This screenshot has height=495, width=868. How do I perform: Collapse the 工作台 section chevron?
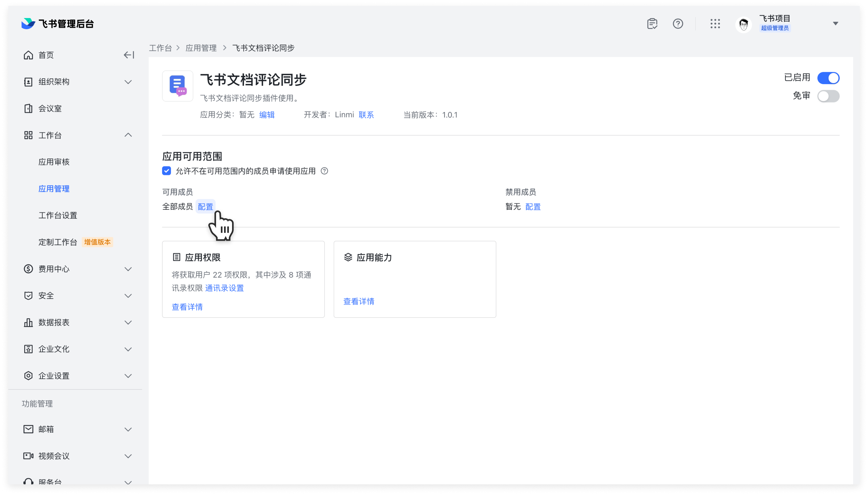click(x=128, y=135)
